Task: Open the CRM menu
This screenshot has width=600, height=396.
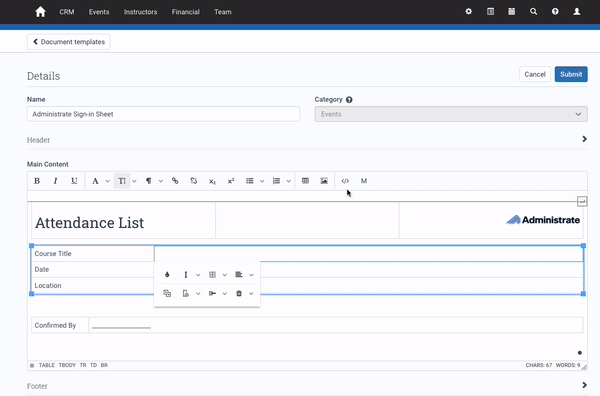Action: [67, 12]
